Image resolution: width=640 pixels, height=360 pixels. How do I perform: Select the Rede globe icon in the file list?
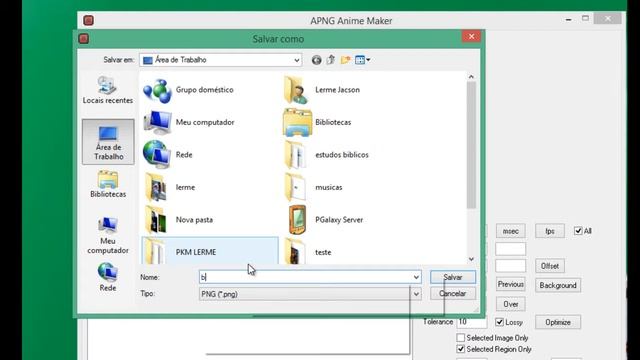point(157,155)
